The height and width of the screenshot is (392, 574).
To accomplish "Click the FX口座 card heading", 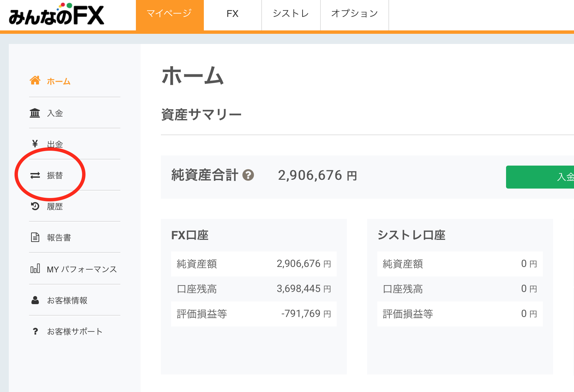I will (190, 235).
